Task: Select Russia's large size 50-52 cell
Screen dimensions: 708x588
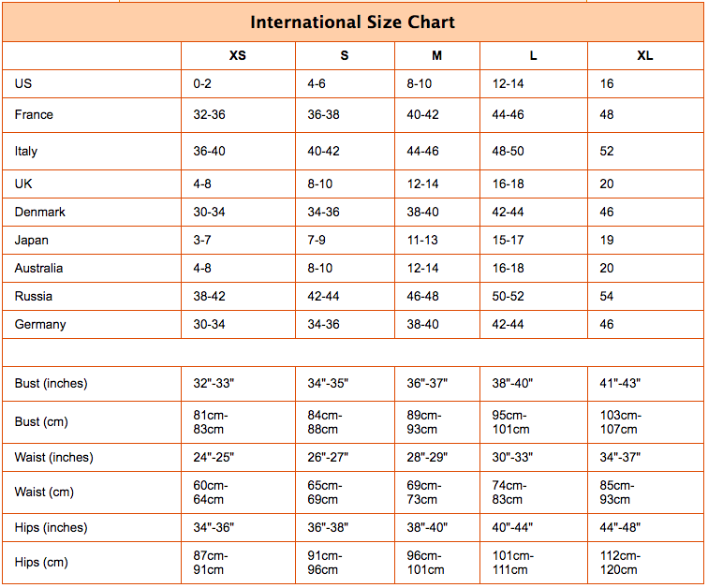Action: [x=509, y=296]
